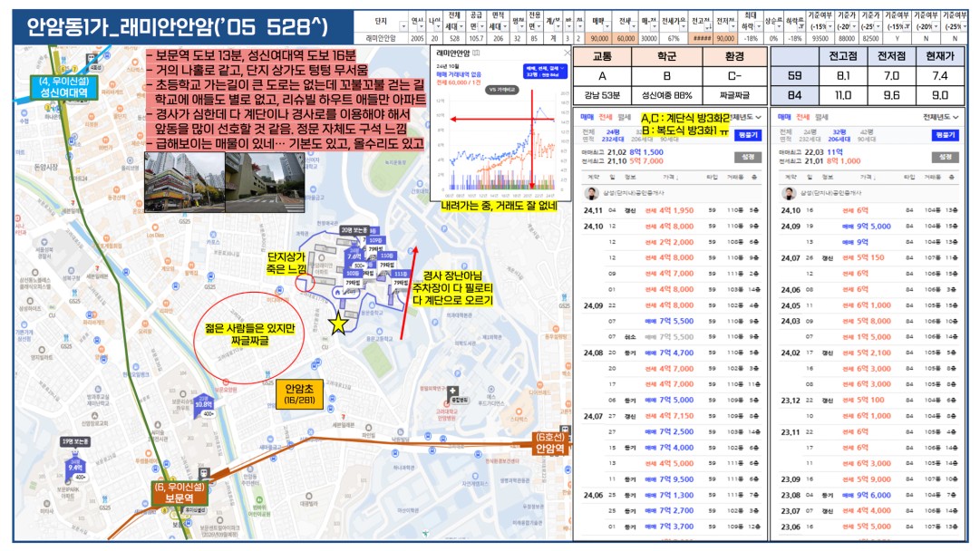Open the 전세 column filter arrow in spreadsheet
This screenshot has height=551, width=980.
(632, 26)
